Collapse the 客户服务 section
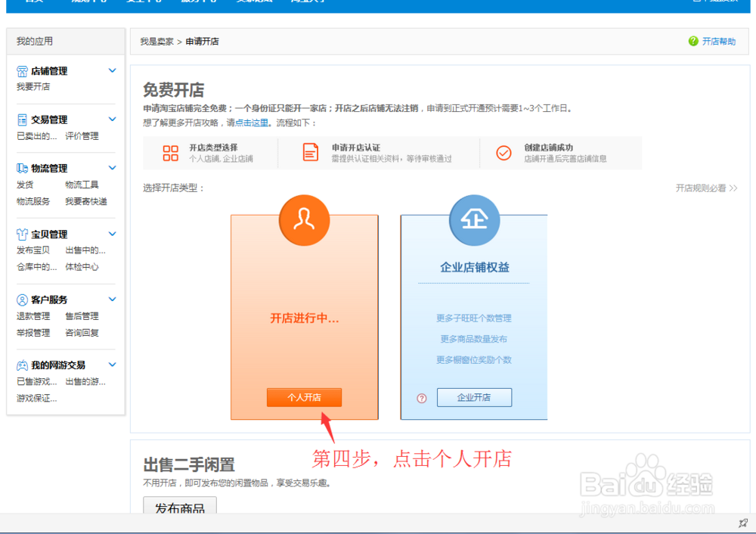Viewport: 756px width, 534px height. (112, 299)
